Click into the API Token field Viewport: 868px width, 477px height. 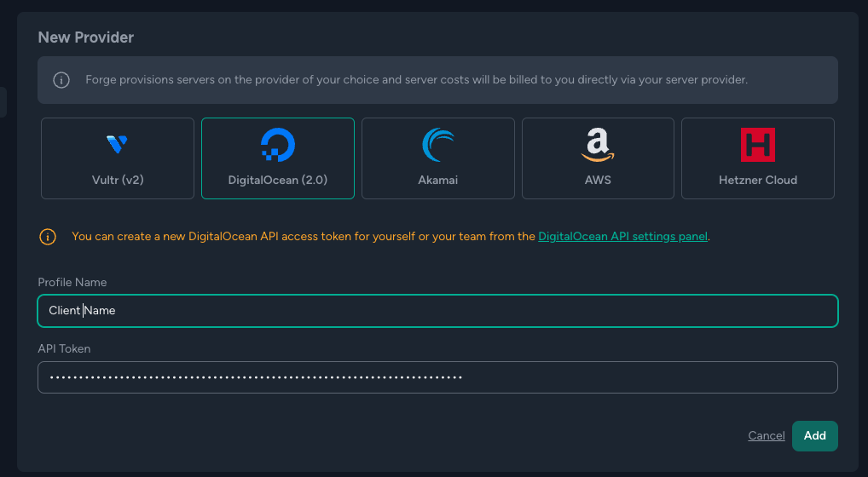(x=438, y=377)
